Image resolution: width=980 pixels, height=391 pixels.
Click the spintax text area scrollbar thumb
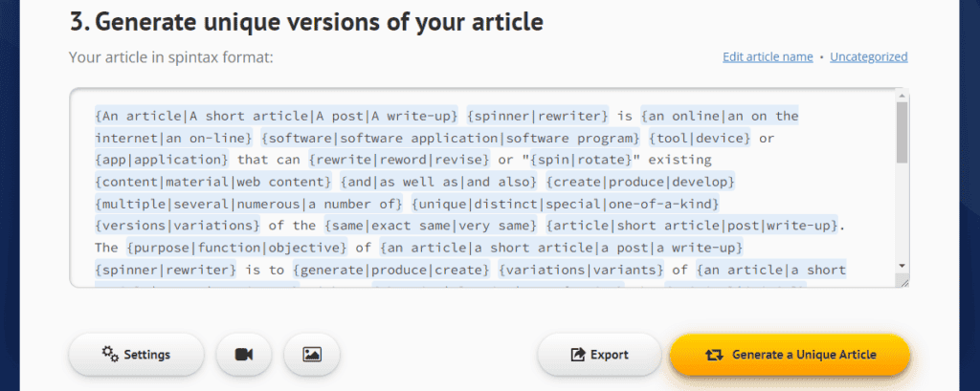[x=902, y=132]
